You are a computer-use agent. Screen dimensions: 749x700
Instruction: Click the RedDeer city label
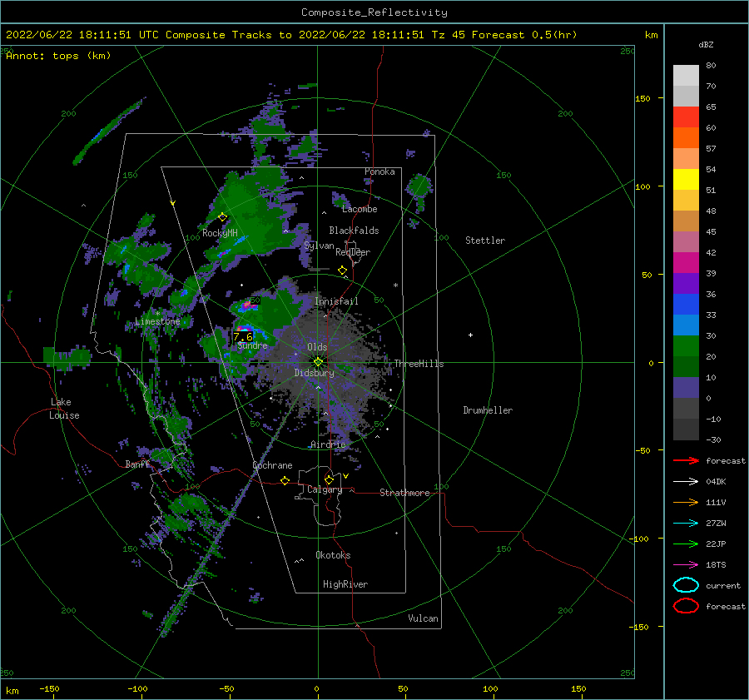tap(353, 252)
